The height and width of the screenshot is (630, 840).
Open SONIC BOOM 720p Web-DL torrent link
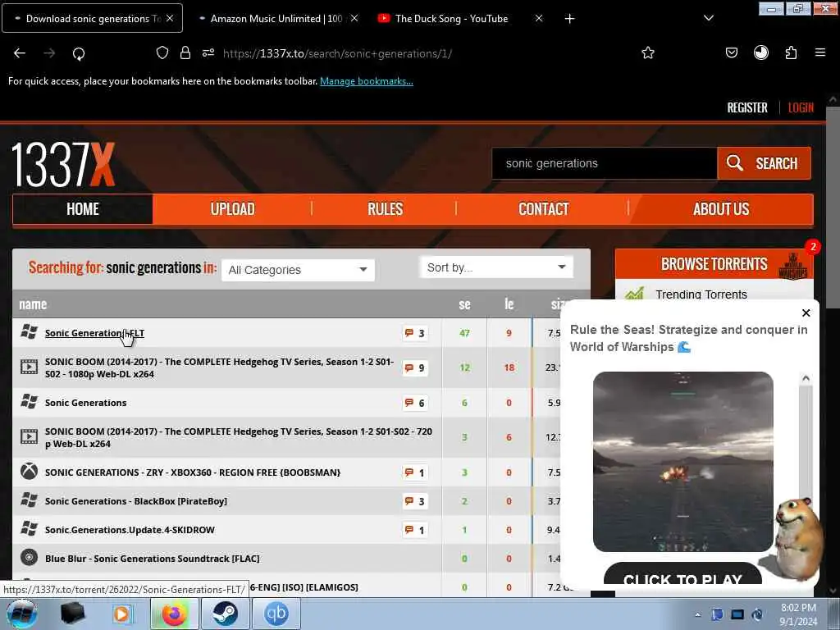tap(239, 438)
